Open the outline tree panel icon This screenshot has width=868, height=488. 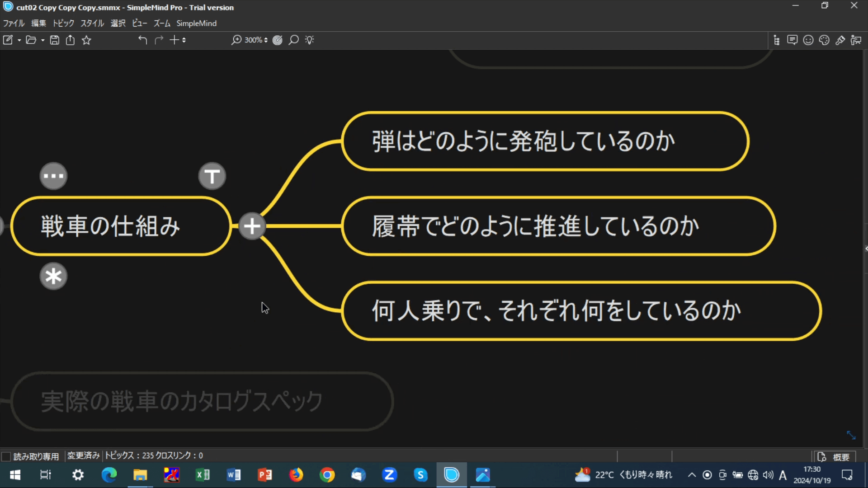777,40
